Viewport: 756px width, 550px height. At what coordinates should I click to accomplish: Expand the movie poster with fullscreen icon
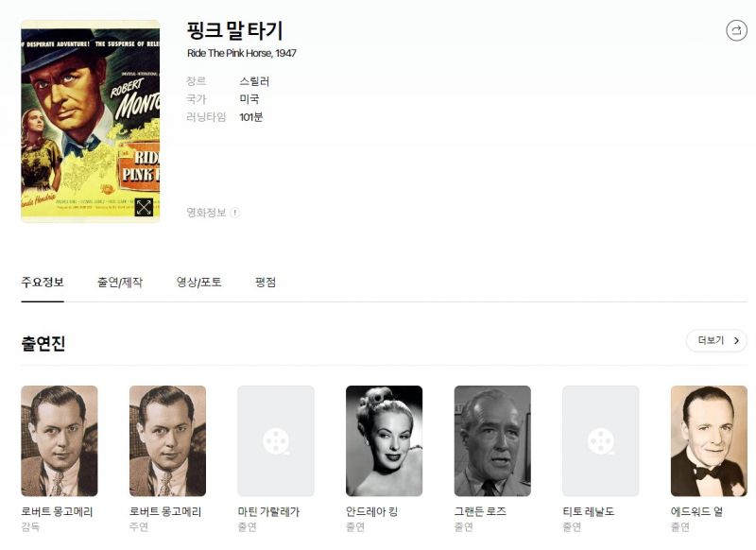click(144, 207)
